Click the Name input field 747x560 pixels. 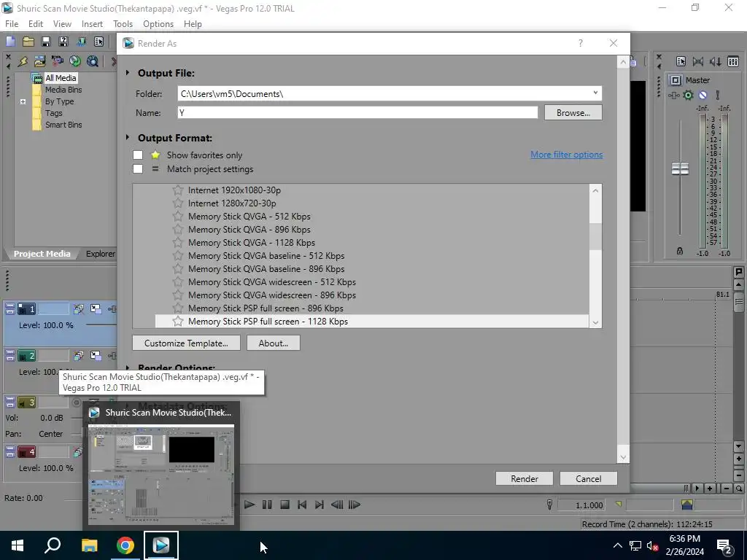[357, 113]
